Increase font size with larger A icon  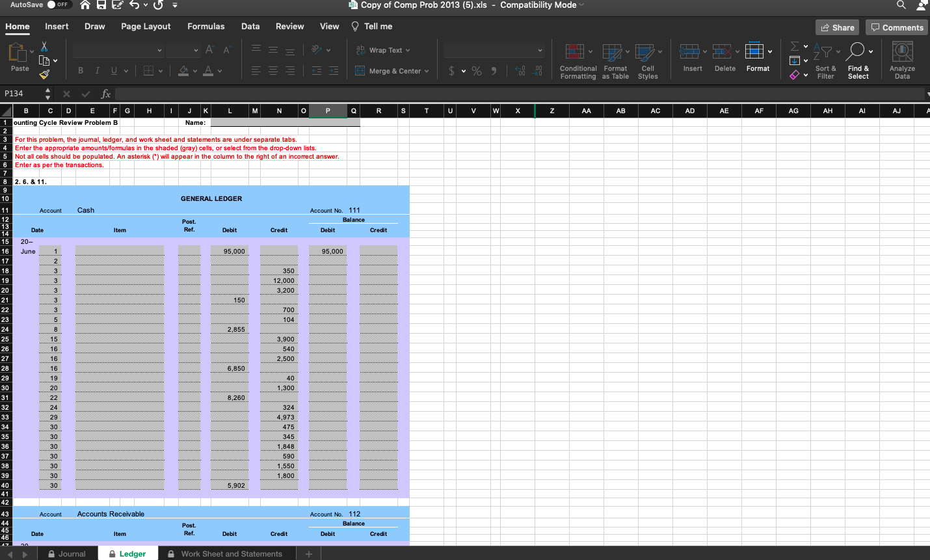[x=209, y=50]
